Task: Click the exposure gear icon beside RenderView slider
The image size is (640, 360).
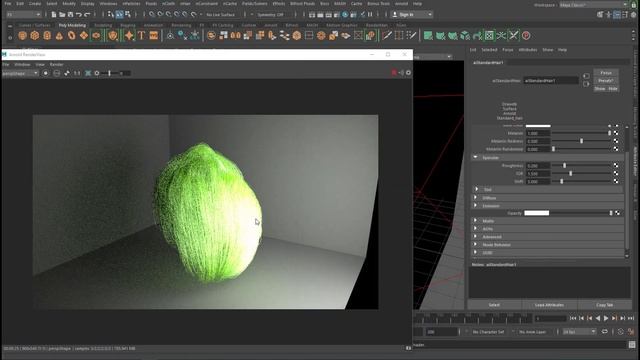Action: point(97,73)
